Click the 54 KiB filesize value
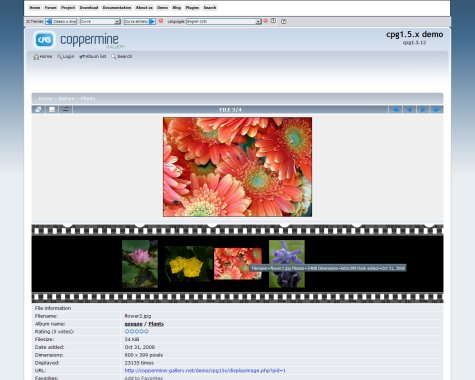This screenshot has width=475, height=380. (132, 339)
